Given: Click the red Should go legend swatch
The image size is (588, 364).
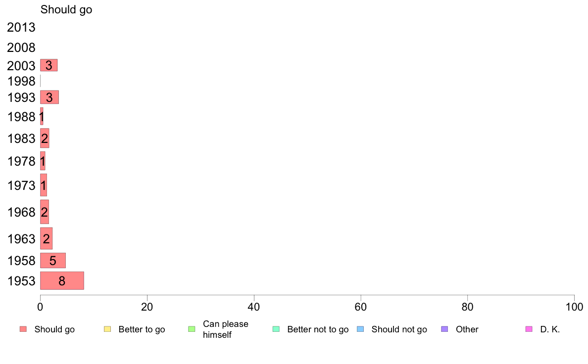Looking at the screenshot, I should point(23,329).
